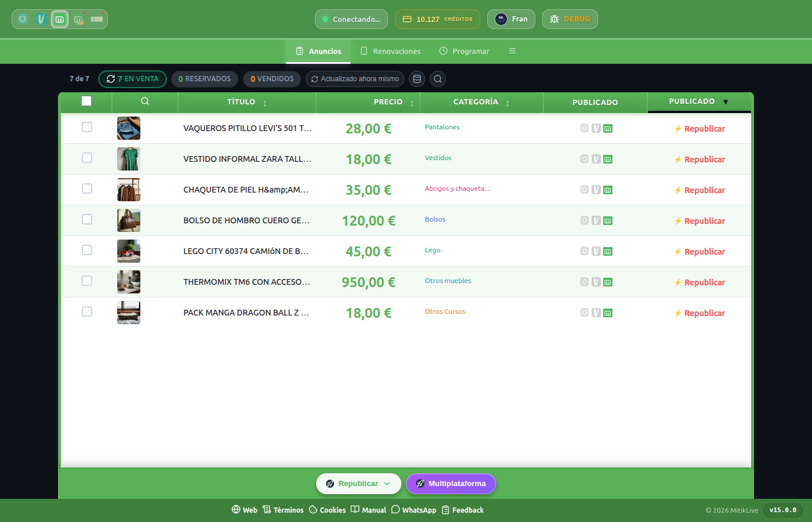Click Vinted platform icon in Thermomix row
This screenshot has height=522, width=812.
point(596,282)
